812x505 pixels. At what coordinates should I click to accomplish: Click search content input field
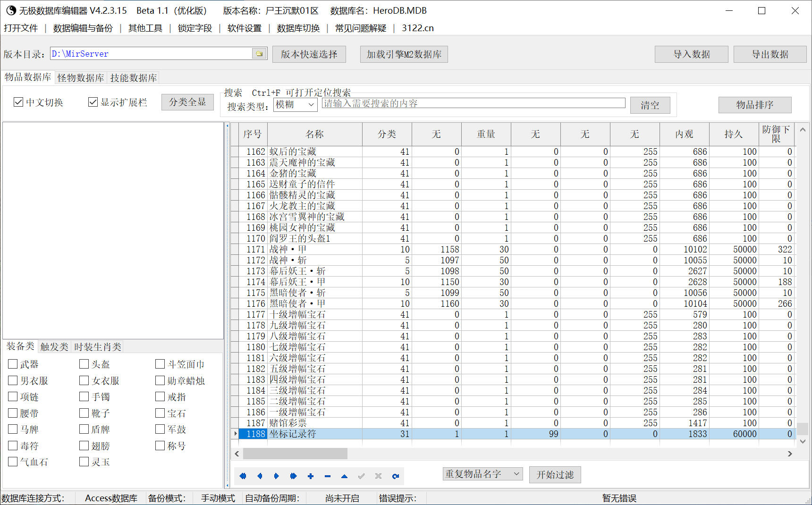pos(474,103)
